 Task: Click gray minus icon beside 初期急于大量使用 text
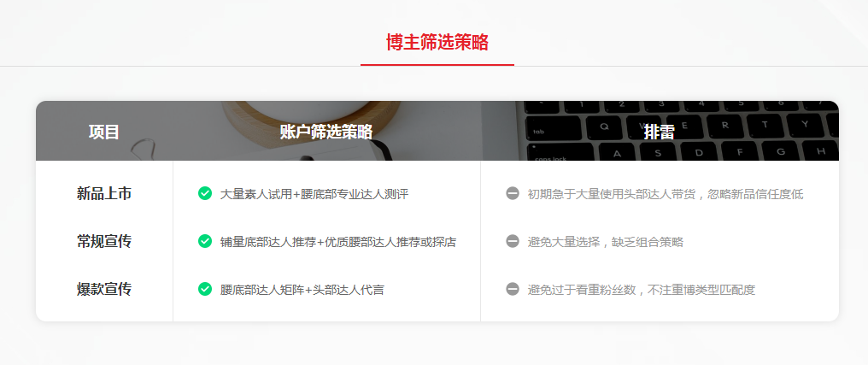click(x=513, y=193)
